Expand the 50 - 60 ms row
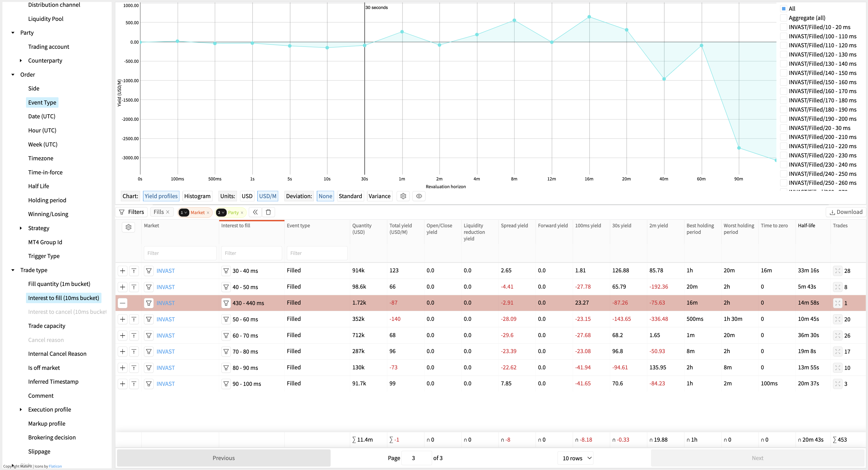 pyautogui.click(x=123, y=319)
